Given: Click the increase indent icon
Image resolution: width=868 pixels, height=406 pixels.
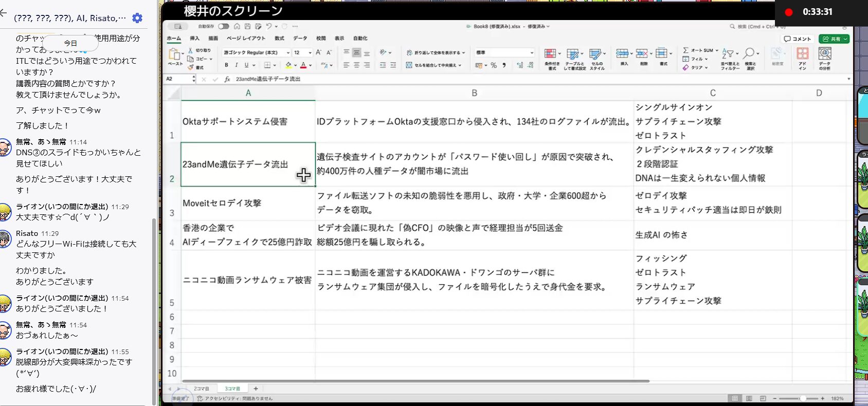Looking at the screenshot, I should click(x=393, y=65).
